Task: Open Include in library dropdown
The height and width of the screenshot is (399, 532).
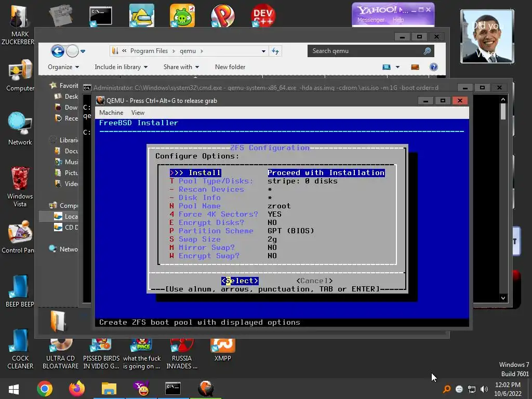Action: (121, 67)
